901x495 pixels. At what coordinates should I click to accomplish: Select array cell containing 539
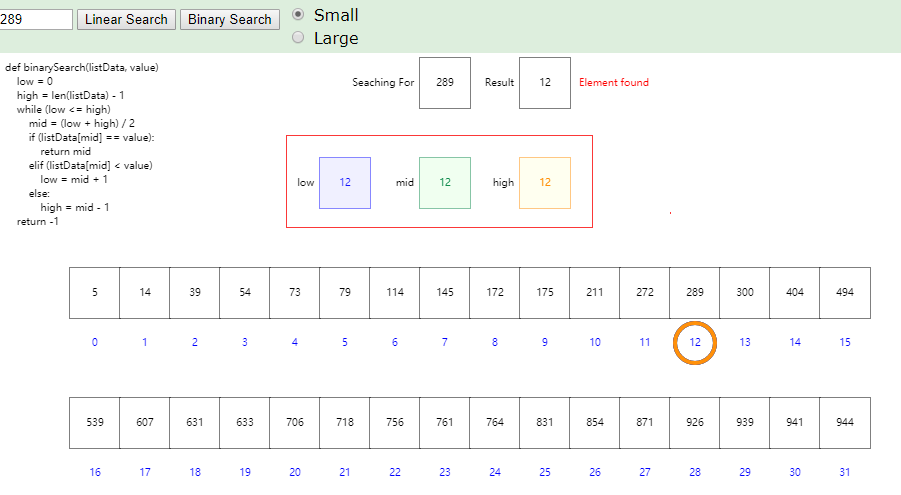coord(95,423)
